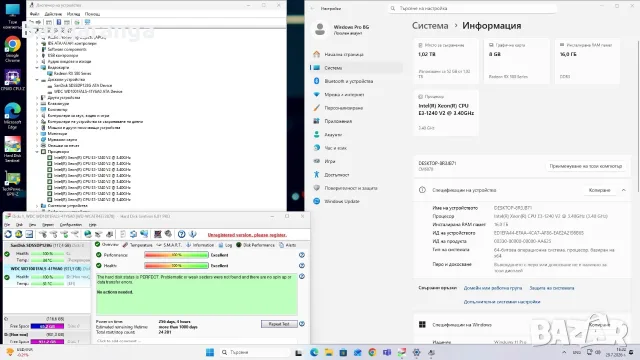
Task: Open the Файл menu in Device Manager
Action: 34,14
